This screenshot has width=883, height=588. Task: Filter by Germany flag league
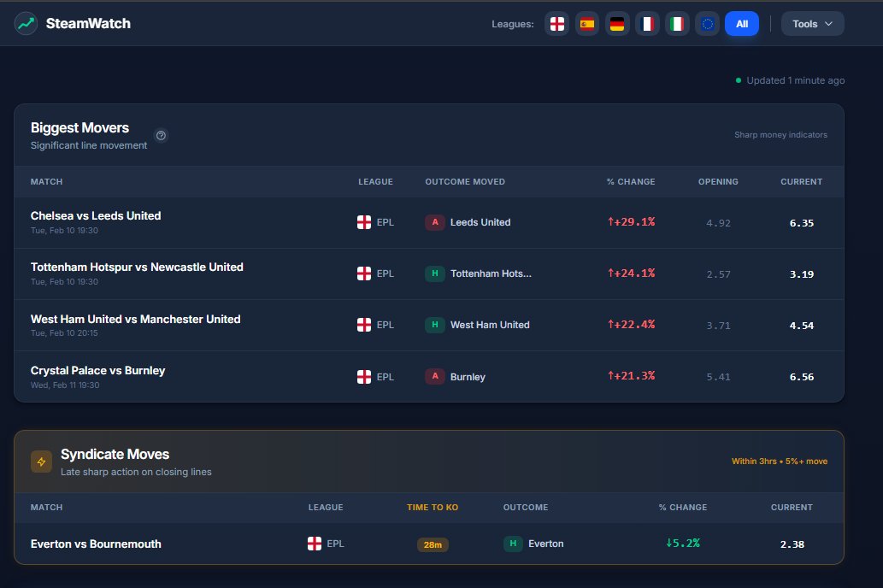pos(617,24)
